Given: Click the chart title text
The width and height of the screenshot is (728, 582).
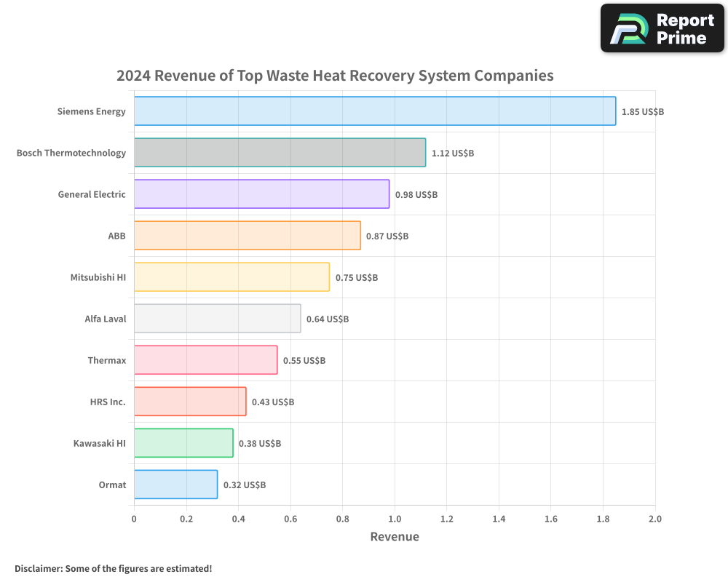Looking at the screenshot, I should pyautogui.click(x=334, y=76).
